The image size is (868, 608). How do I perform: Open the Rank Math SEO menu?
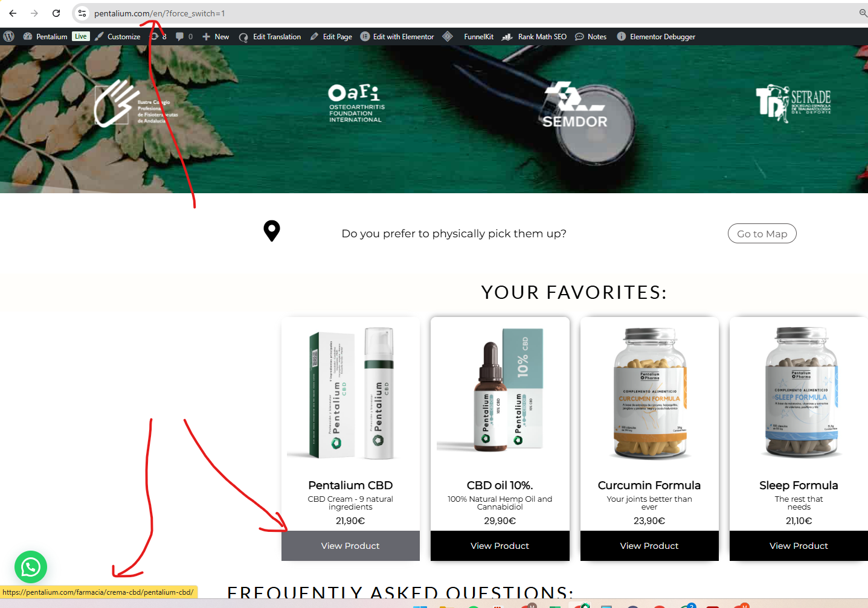click(534, 36)
